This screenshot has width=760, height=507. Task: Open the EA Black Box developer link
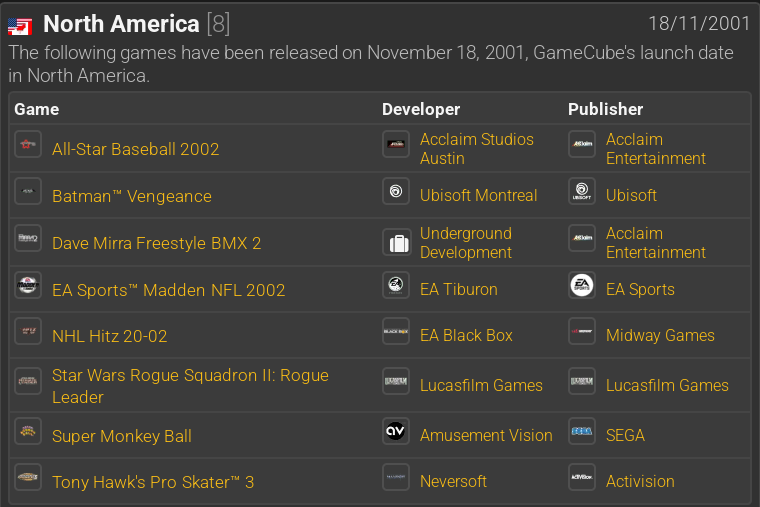(x=466, y=335)
